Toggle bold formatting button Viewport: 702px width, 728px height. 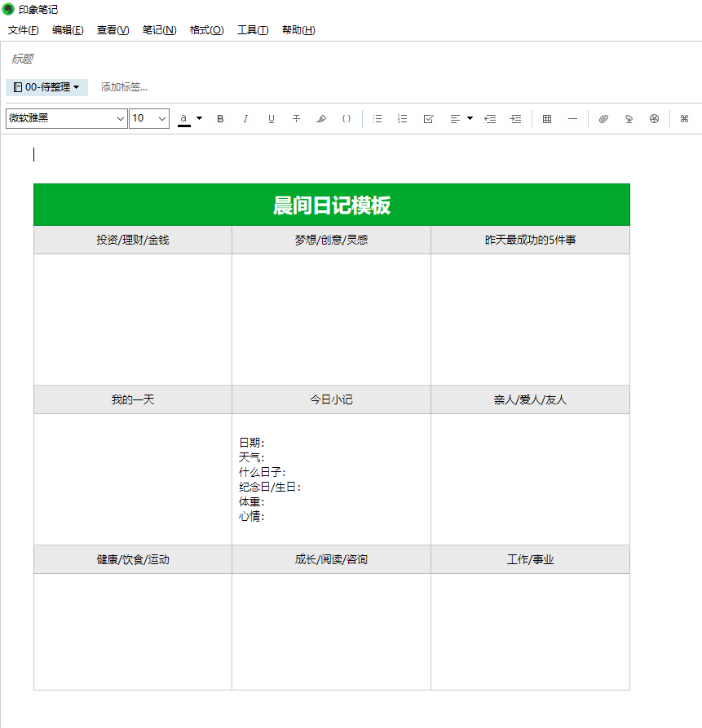220,119
